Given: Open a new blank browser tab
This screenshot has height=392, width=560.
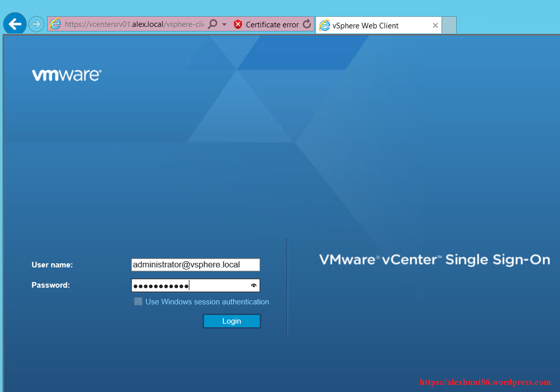Looking at the screenshot, I should (x=449, y=25).
